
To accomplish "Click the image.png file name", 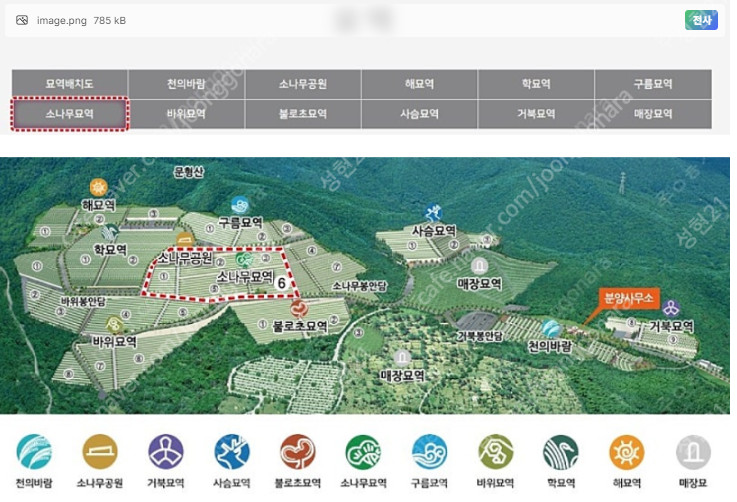I will (62, 21).
